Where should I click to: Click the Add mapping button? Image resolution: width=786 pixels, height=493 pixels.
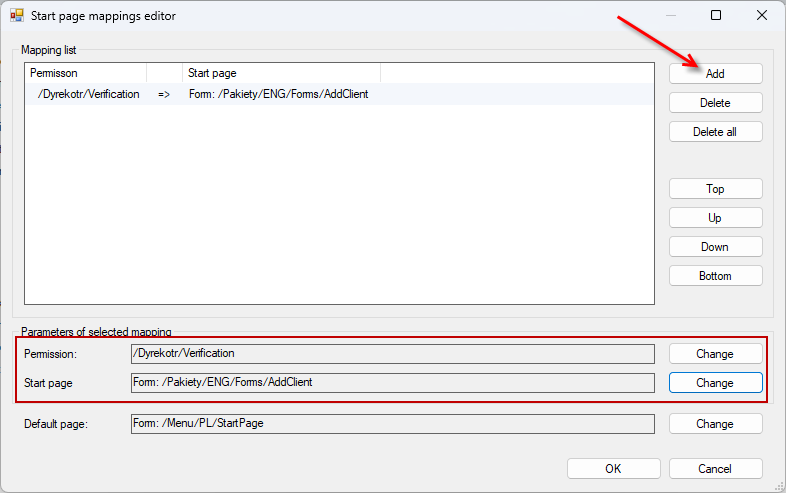tap(715, 74)
